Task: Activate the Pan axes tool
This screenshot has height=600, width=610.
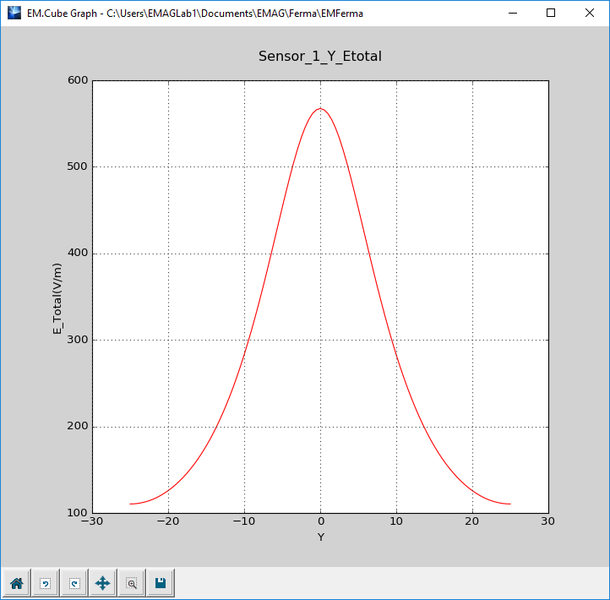Action: point(102,582)
